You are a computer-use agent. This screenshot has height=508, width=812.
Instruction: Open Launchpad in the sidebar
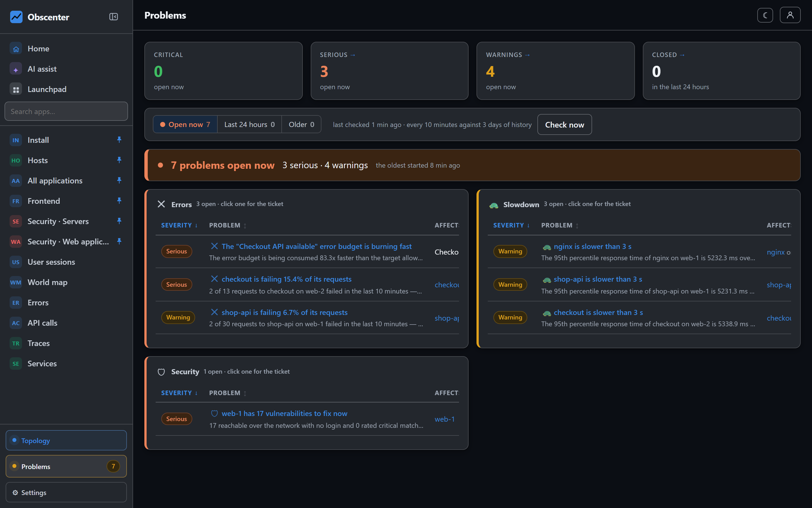(66, 89)
